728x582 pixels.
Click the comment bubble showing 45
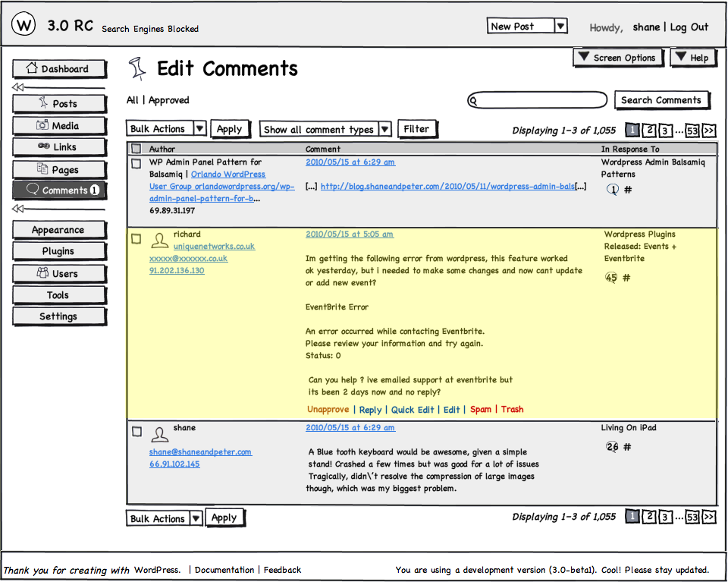pyautogui.click(x=611, y=278)
